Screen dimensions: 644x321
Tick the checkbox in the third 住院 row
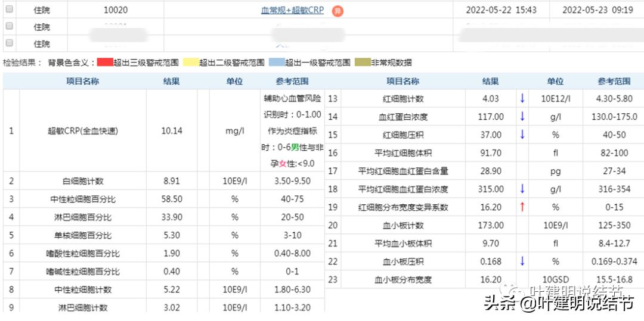pyautogui.click(x=9, y=43)
